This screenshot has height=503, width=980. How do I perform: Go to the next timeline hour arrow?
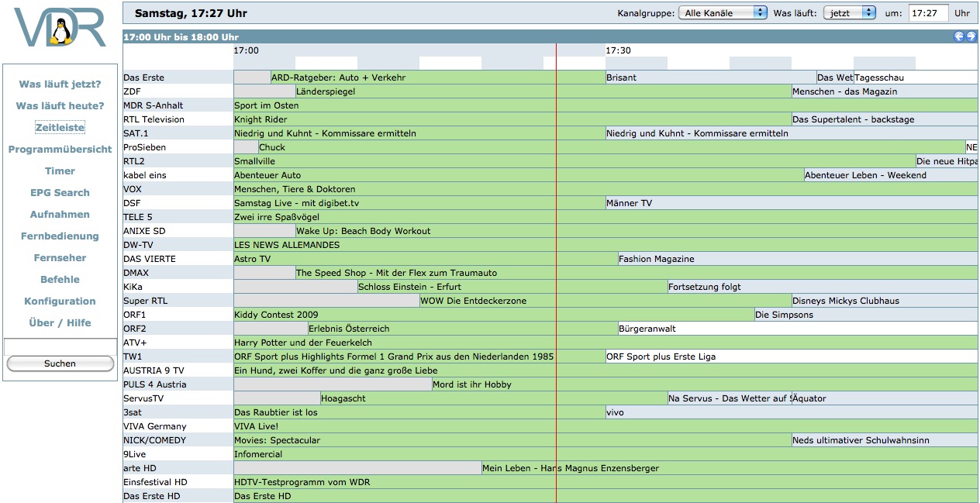click(x=971, y=36)
